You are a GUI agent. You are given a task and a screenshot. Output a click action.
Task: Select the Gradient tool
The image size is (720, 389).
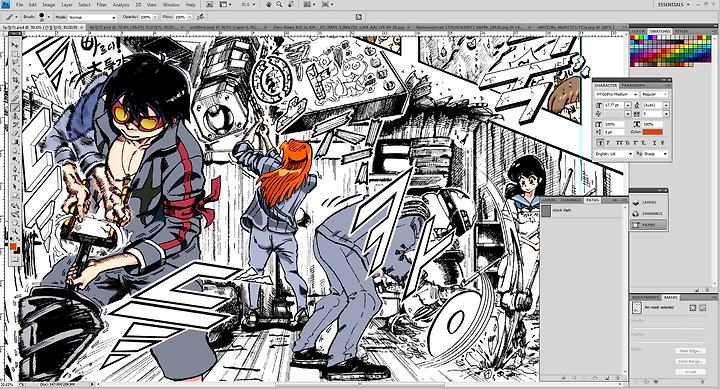(x=15, y=141)
